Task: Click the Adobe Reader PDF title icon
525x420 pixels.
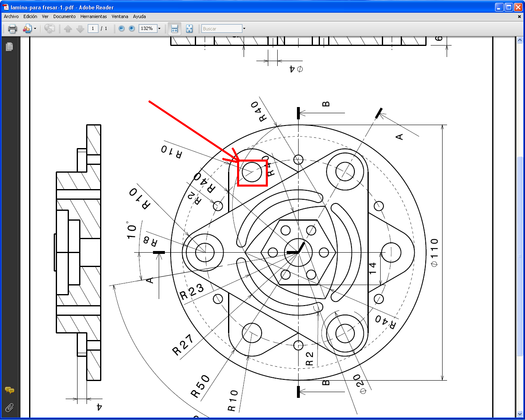Action: pyautogui.click(x=6, y=7)
